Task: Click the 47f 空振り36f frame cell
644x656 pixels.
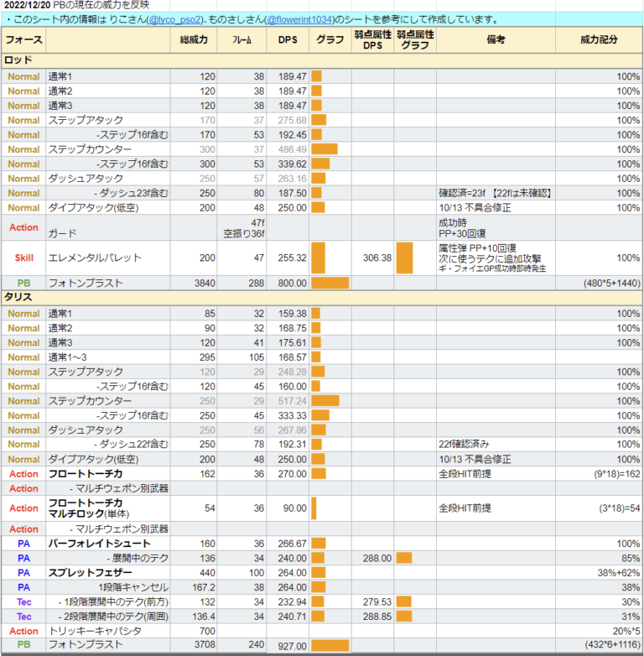Action: click(x=241, y=227)
